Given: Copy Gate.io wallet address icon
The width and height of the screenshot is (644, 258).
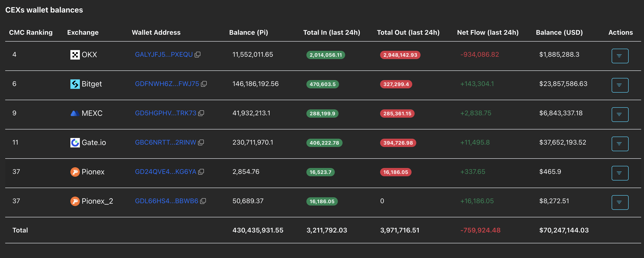Looking at the screenshot, I should [x=201, y=142].
